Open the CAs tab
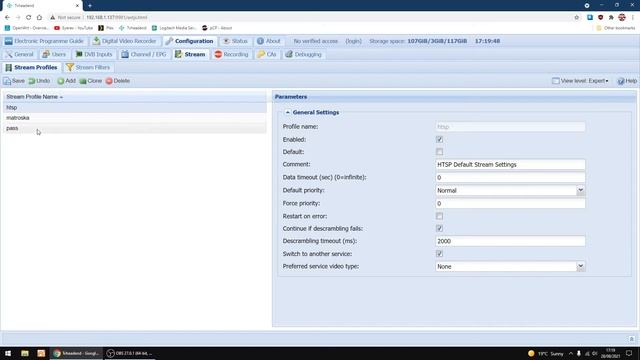This screenshot has width=640, height=360. 267,54
